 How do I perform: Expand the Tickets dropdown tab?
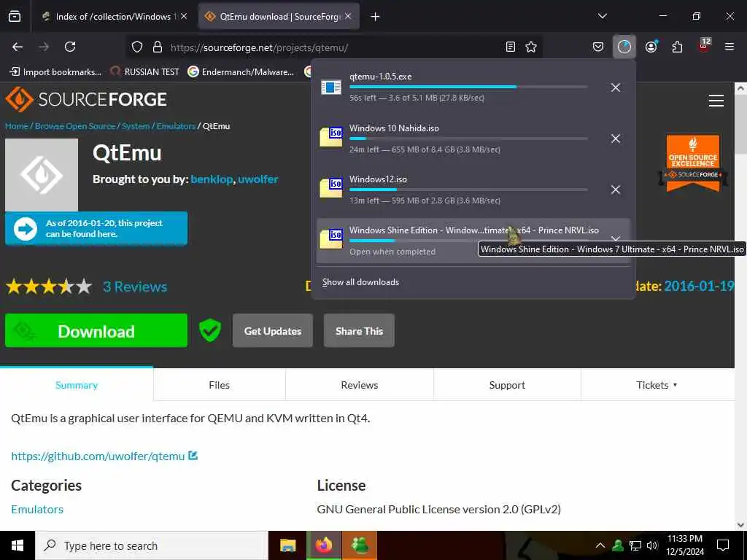657,385
